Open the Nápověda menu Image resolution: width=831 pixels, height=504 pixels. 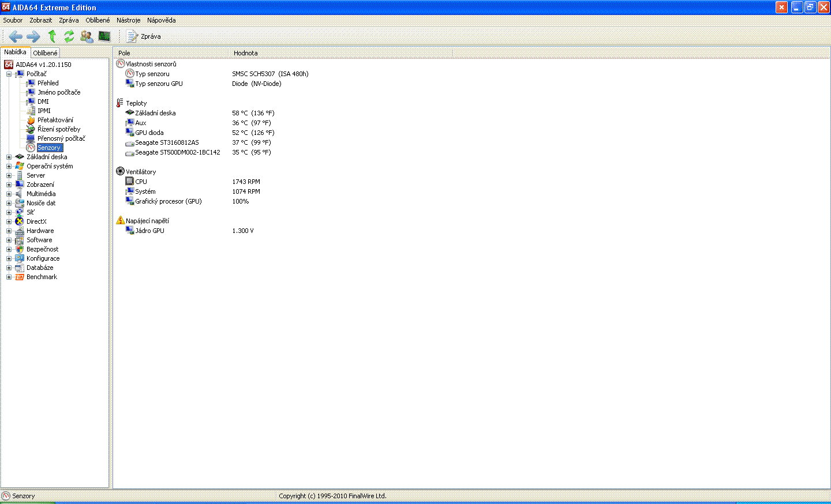[161, 20]
